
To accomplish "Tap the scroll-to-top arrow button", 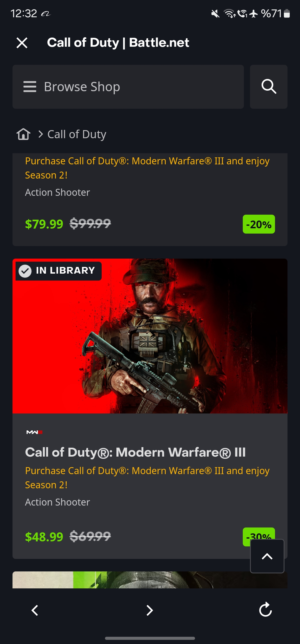I will [267, 556].
